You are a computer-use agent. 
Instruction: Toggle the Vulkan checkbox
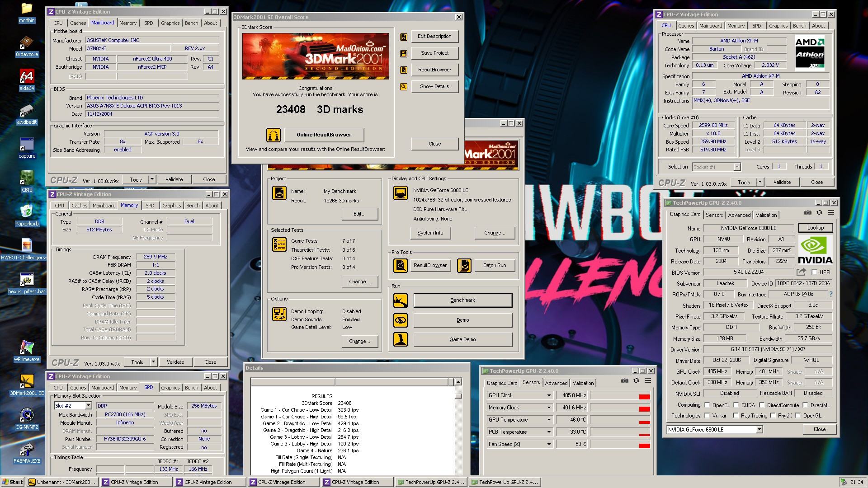coord(707,416)
